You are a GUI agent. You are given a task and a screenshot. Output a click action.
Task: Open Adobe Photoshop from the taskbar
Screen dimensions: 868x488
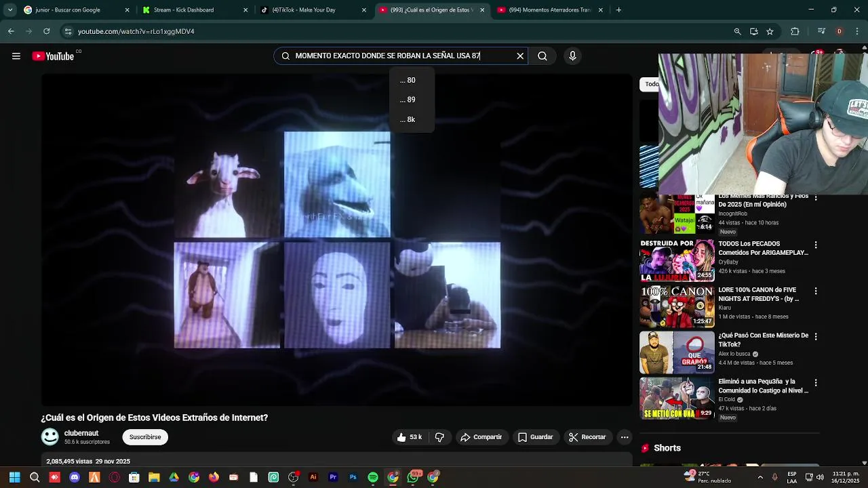pos(353,477)
